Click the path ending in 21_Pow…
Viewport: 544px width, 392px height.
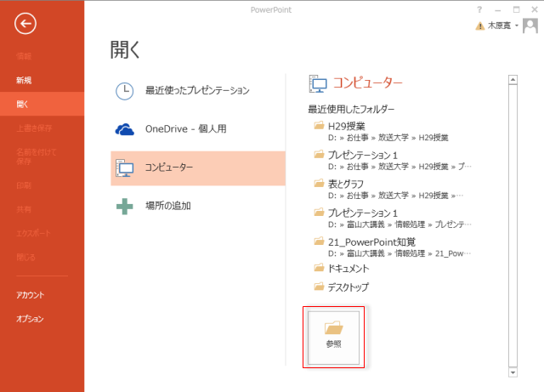click(x=399, y=253)
